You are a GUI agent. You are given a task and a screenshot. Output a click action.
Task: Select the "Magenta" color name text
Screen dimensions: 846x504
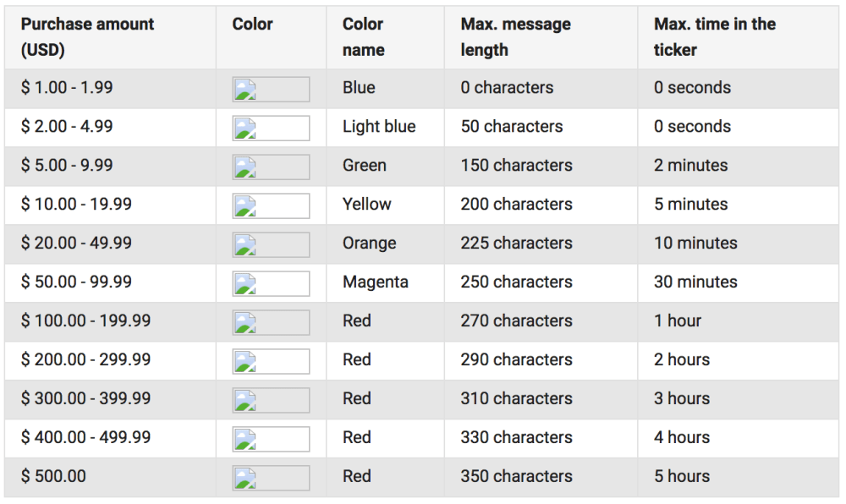(x=375, y=282)
